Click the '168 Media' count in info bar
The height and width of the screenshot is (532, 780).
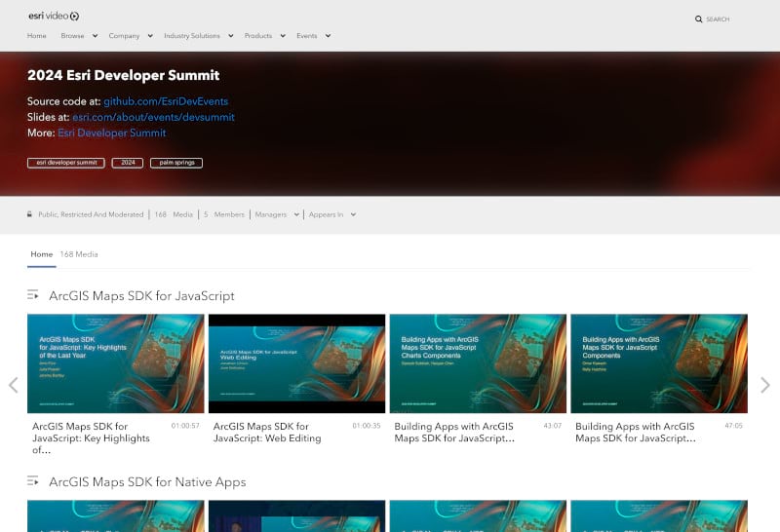pyautogui.click(x=174, y=214)
